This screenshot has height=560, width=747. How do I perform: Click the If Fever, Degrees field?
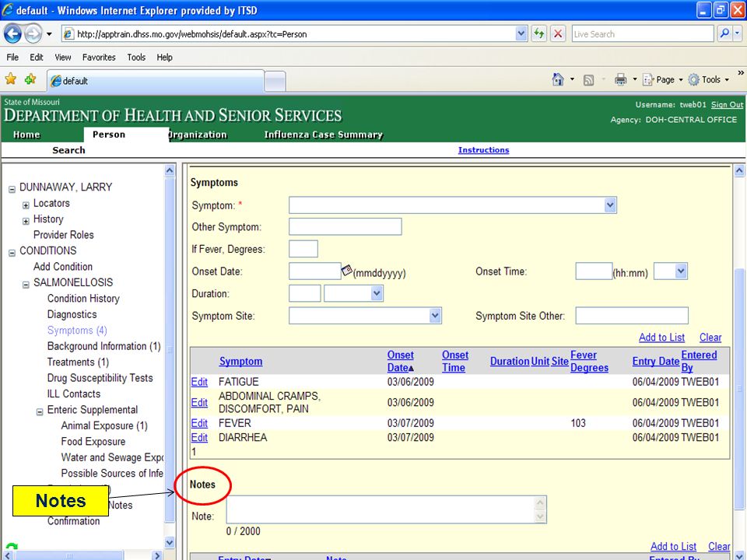(303, 249)
